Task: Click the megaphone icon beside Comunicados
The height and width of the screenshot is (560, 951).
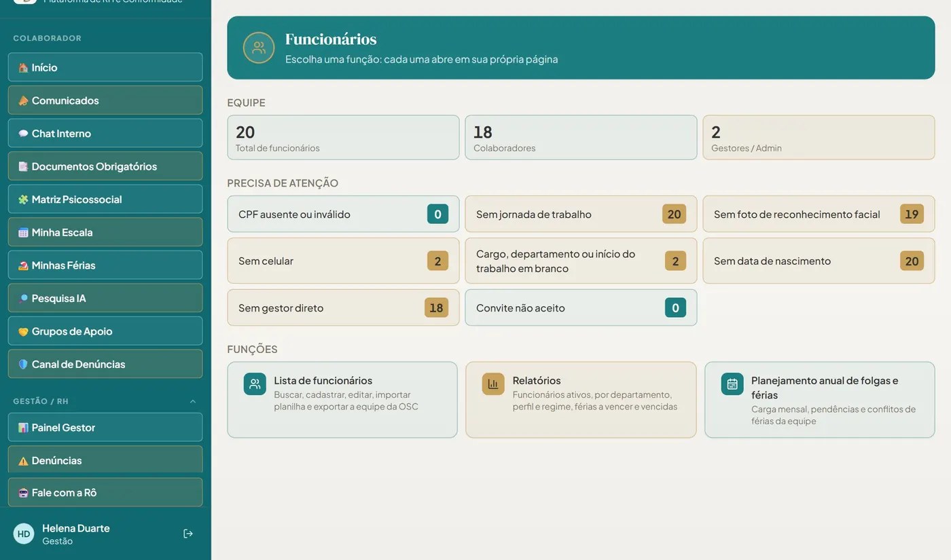Action: tap(23, 100)
